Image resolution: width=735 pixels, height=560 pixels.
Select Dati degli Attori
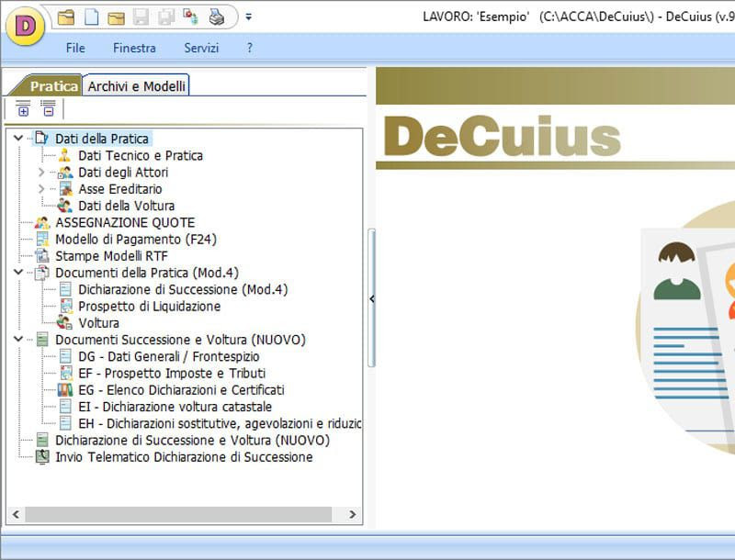coord(123,173)
